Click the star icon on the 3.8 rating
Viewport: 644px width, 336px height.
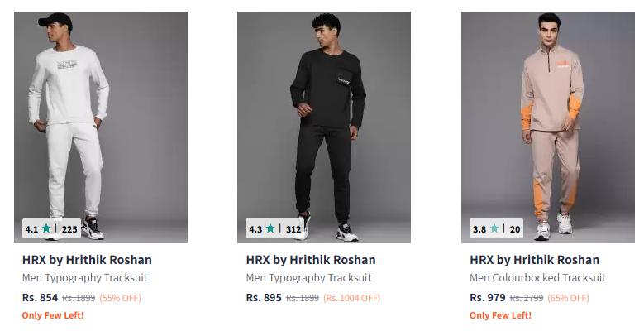pos(494,228)
